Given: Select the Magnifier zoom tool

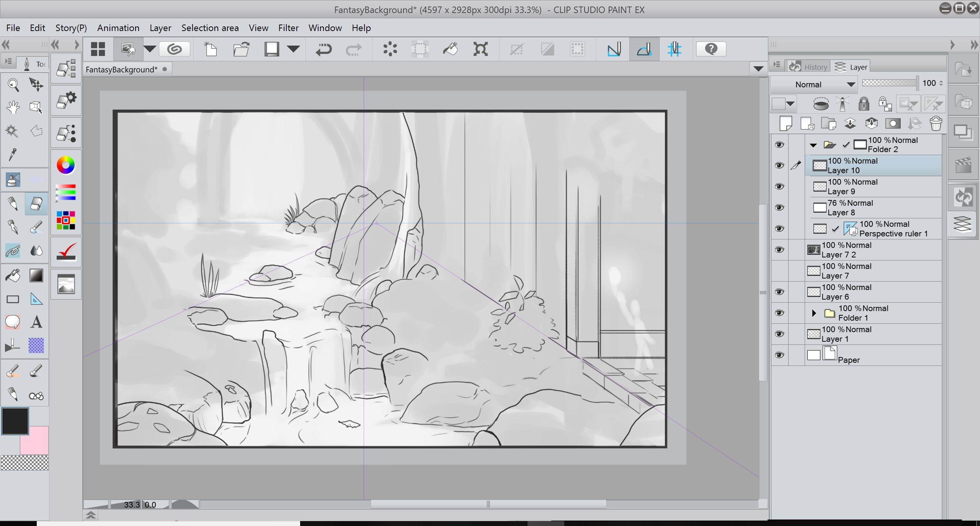Looking at the screenshot, I should click(13, 85).
